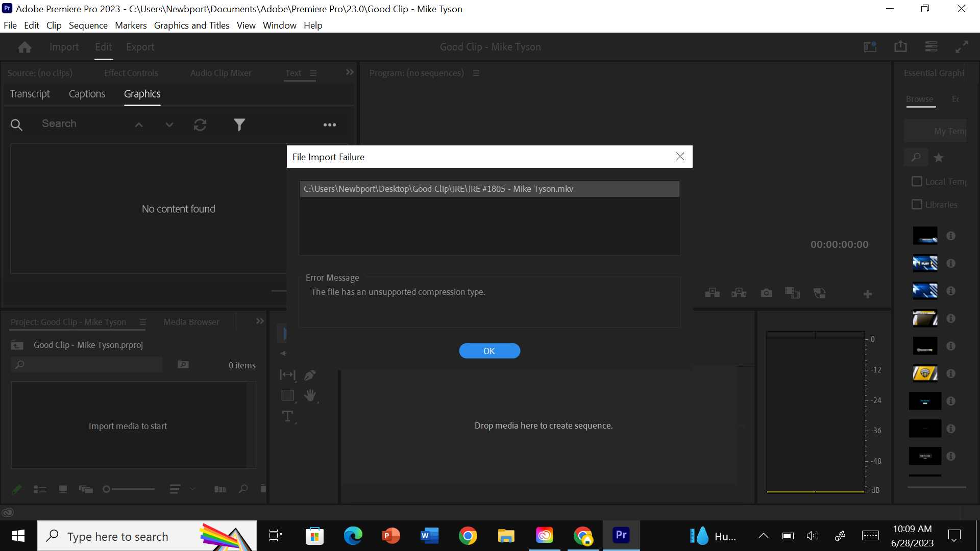Enable the Local Templates checkbox
Viewport: 980px width, 551px height.
[x=917, y=182]
